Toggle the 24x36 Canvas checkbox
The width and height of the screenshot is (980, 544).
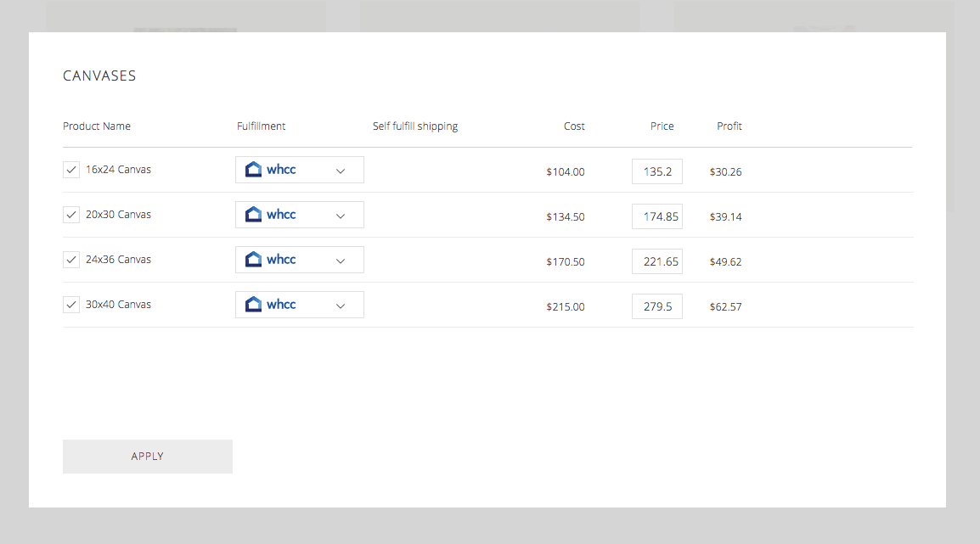tap(71, 260)
